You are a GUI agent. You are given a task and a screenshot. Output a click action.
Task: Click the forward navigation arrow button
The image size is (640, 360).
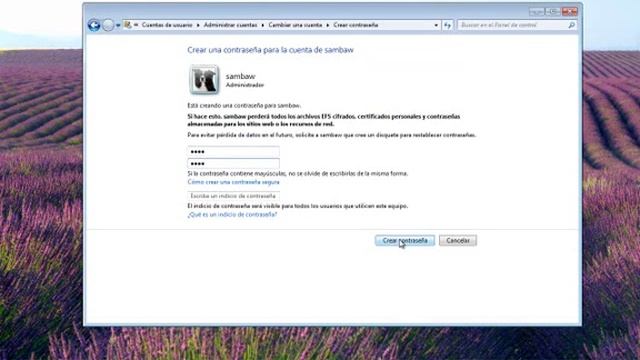click(108, 25)
